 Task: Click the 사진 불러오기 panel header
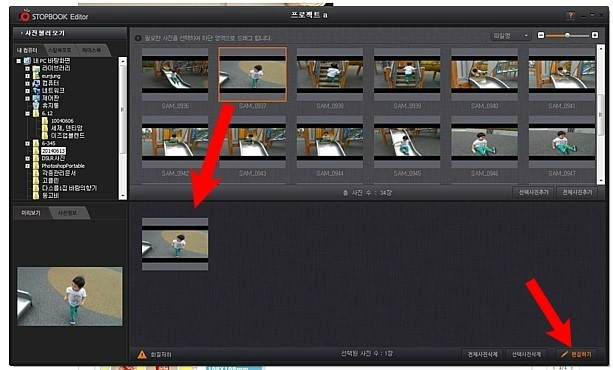tap(70, 33)
